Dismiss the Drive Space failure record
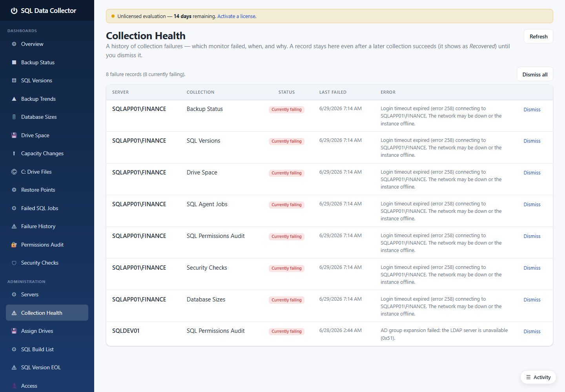565x392 pixels. 532,172
